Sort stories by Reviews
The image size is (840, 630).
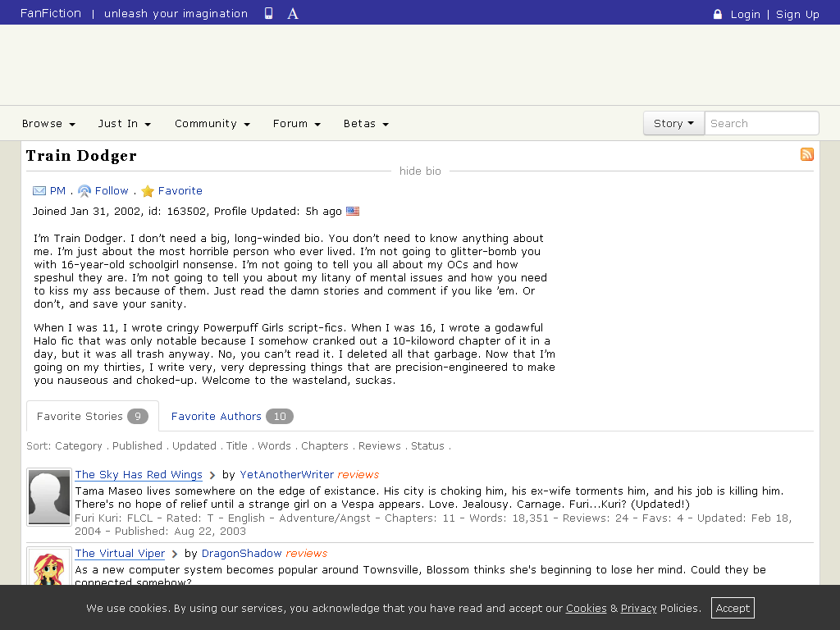379,445
